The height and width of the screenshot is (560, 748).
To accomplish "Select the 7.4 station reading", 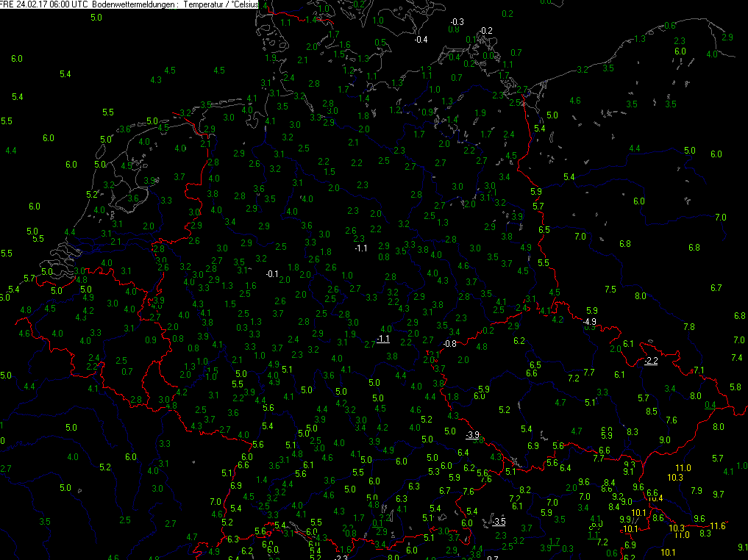I will tap(737, 357).
